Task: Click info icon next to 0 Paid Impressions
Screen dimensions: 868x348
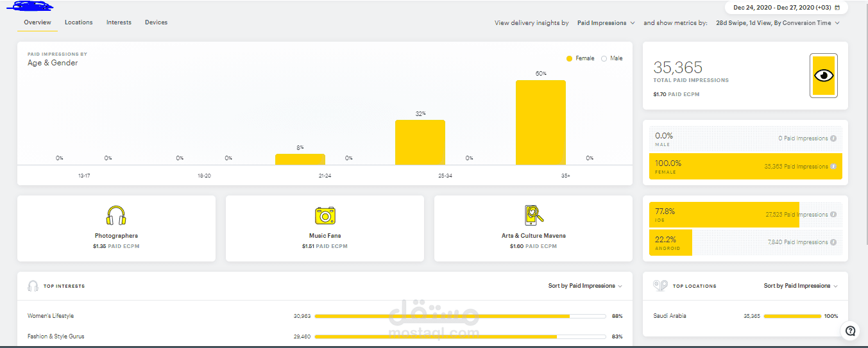Action: pos(833,138)
